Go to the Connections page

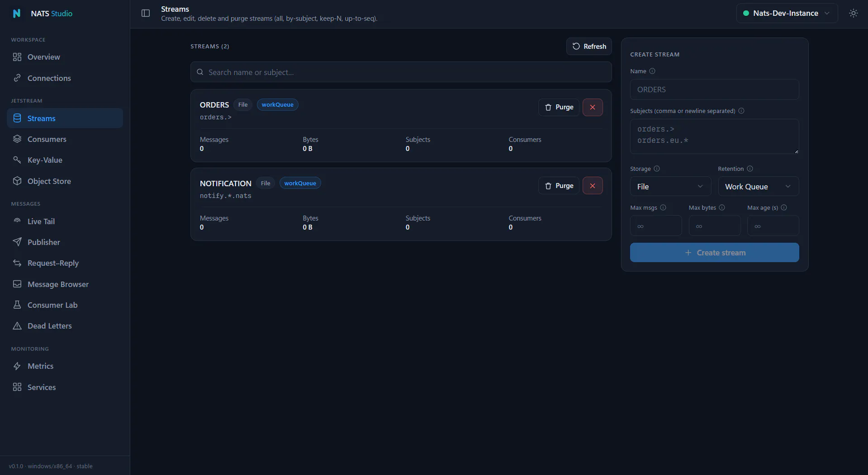coord(65,78)
